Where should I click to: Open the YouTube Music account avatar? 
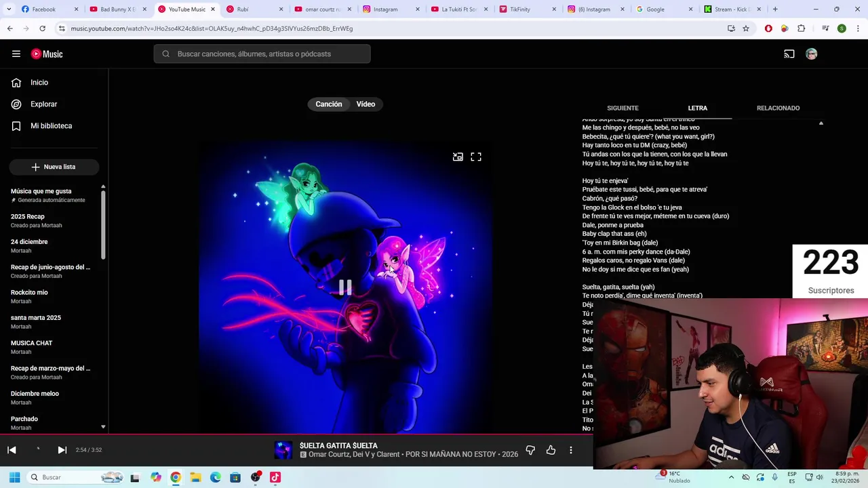(812, 54)
